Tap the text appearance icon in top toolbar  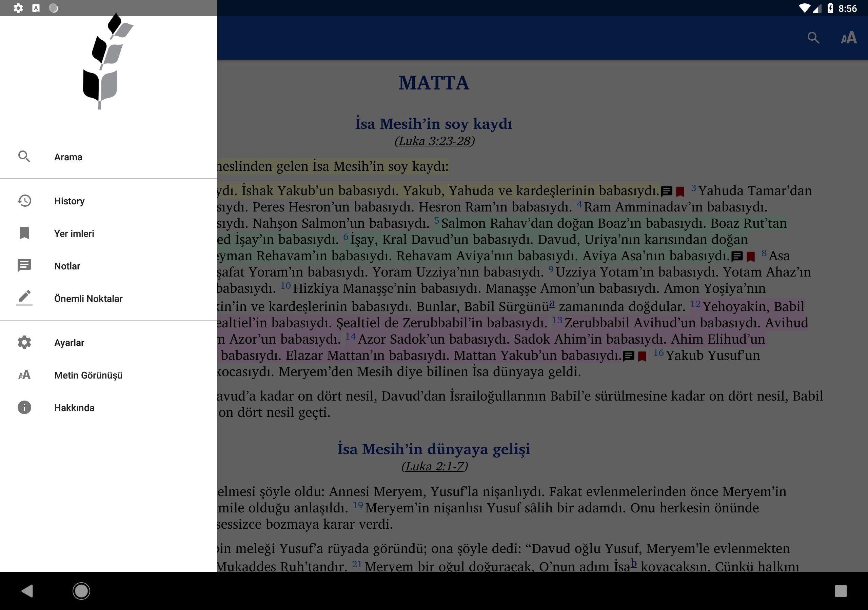[x=849, y=38]
